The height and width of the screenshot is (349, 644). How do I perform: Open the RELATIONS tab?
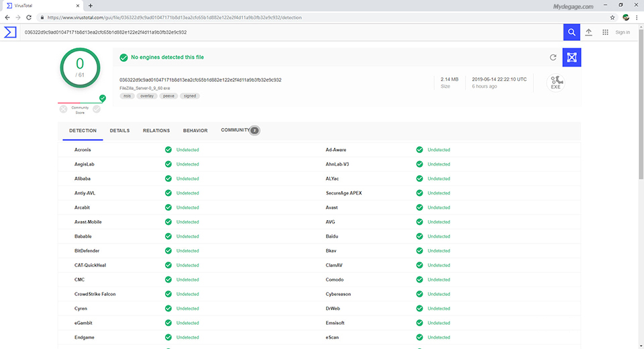[156, 131]
